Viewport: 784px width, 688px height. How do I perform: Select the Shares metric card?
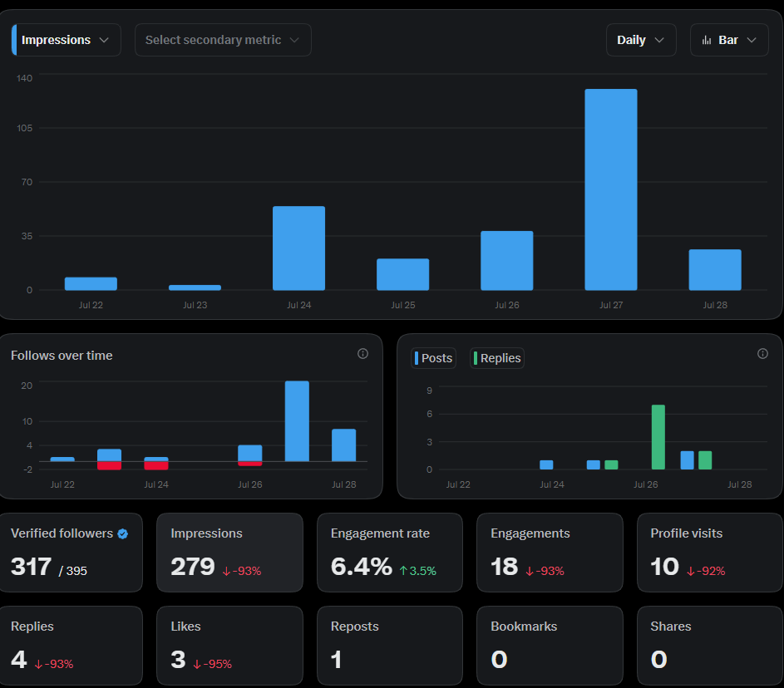tap(710, 646)
